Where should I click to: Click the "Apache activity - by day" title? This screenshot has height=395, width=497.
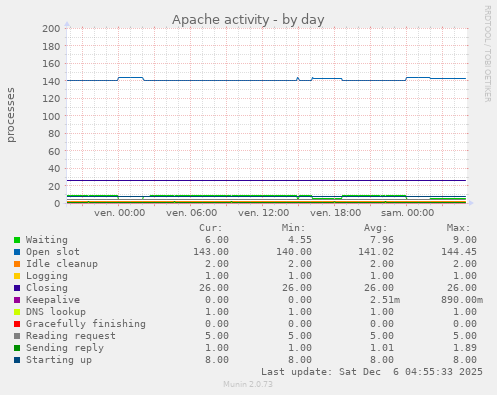pyautogui.click(x=248, y=20)
